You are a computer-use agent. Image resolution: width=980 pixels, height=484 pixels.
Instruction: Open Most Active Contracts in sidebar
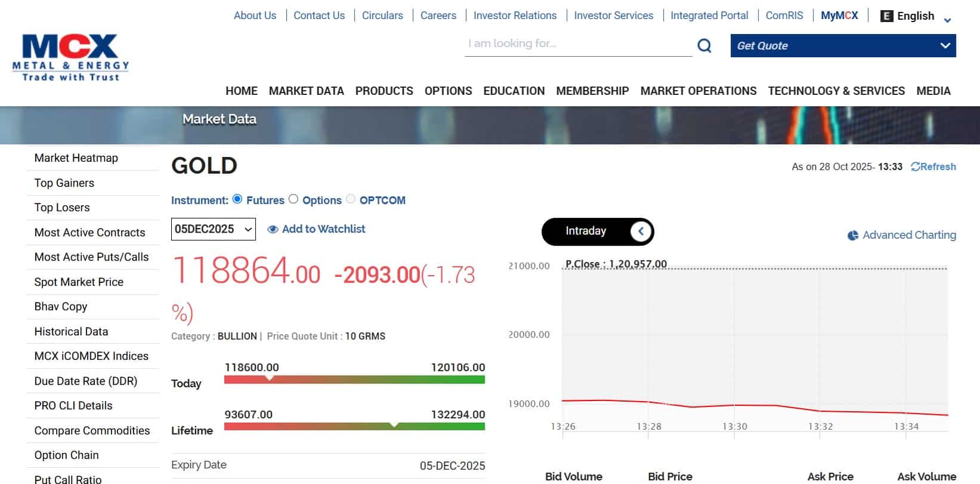point(89,233)
